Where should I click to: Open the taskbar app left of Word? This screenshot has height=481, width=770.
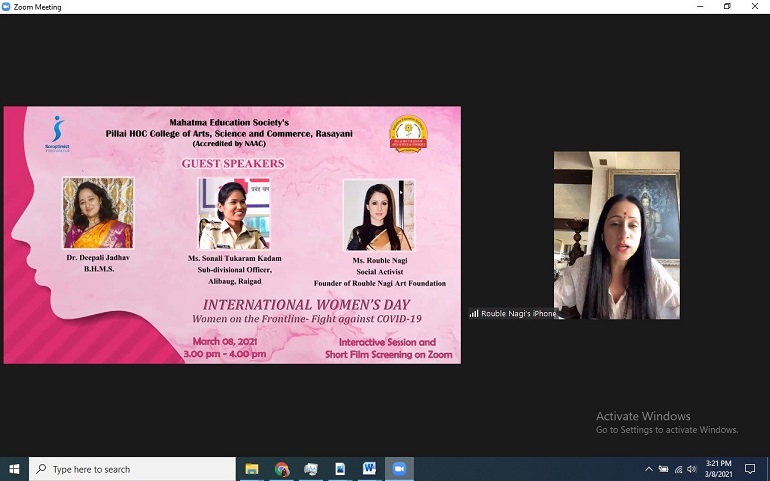[340, 469]
